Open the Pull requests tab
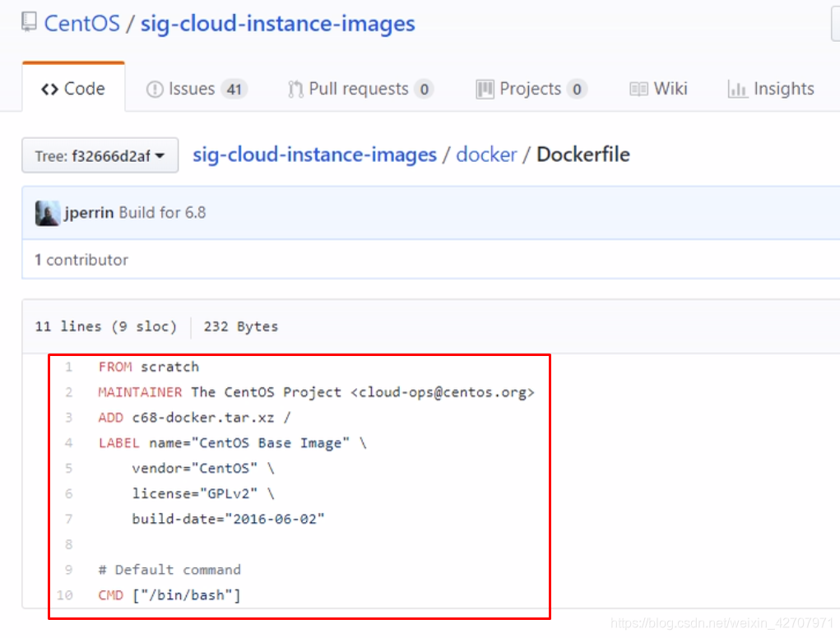 tap(360, 89)
